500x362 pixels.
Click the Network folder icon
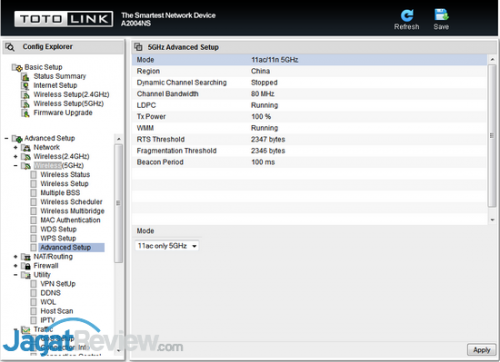click(x=26, y=148)
